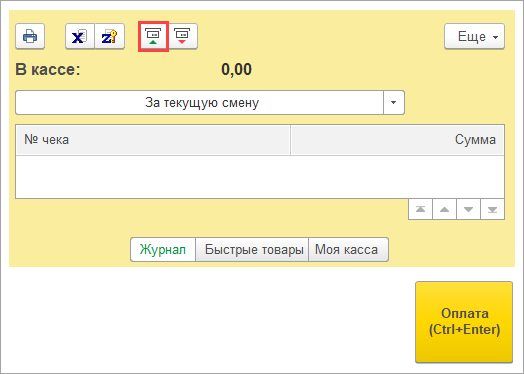Deposit cash into register (green arrow)

(153, 36)
